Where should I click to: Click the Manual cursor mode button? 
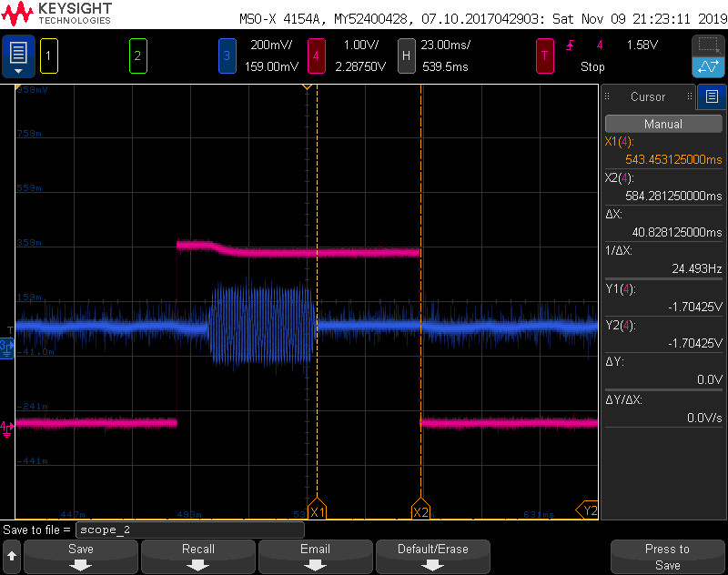662,124
